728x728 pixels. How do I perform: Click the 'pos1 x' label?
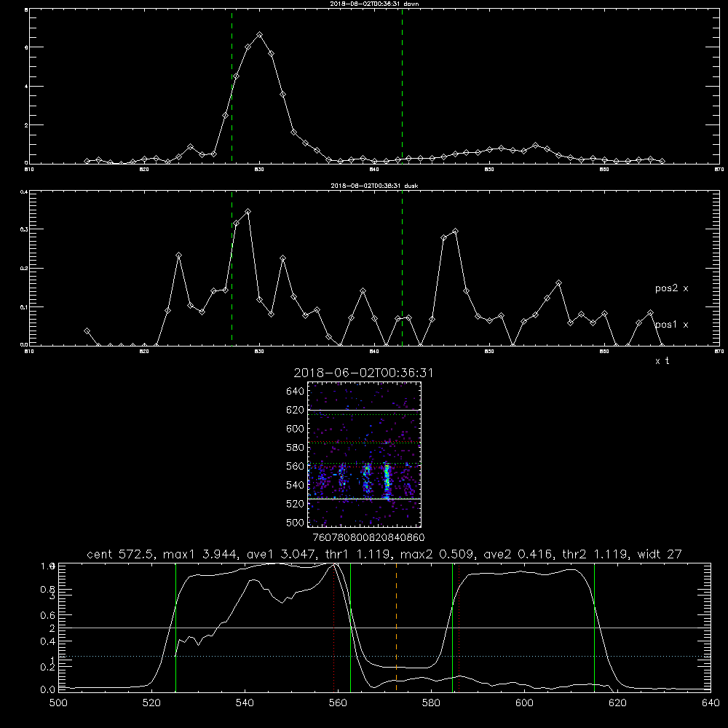coord(671,325)
